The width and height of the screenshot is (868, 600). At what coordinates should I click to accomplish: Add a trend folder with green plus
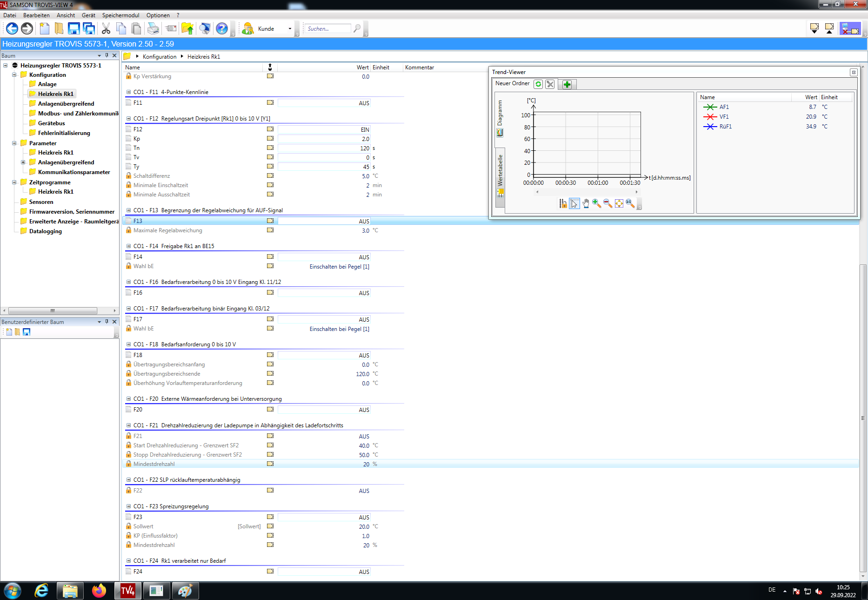pyautogui.click(x=567, y=84)
